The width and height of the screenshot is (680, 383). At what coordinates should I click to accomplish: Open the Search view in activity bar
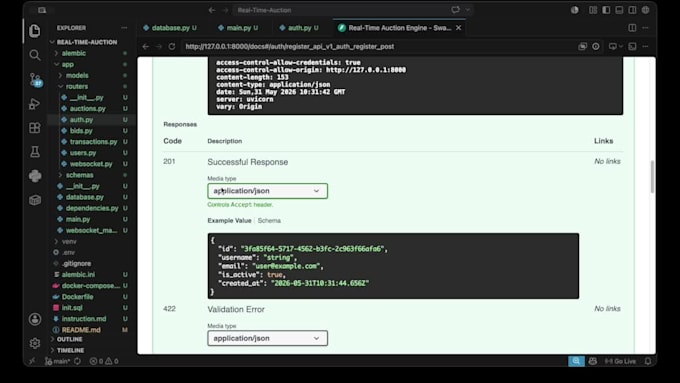pyautogui.click(x=35, y=55)
